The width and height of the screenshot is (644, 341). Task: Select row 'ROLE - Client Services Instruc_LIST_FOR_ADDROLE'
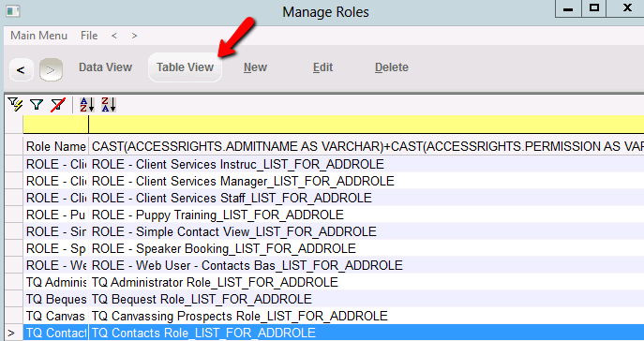pyautogui.click(x=334, y=164)
